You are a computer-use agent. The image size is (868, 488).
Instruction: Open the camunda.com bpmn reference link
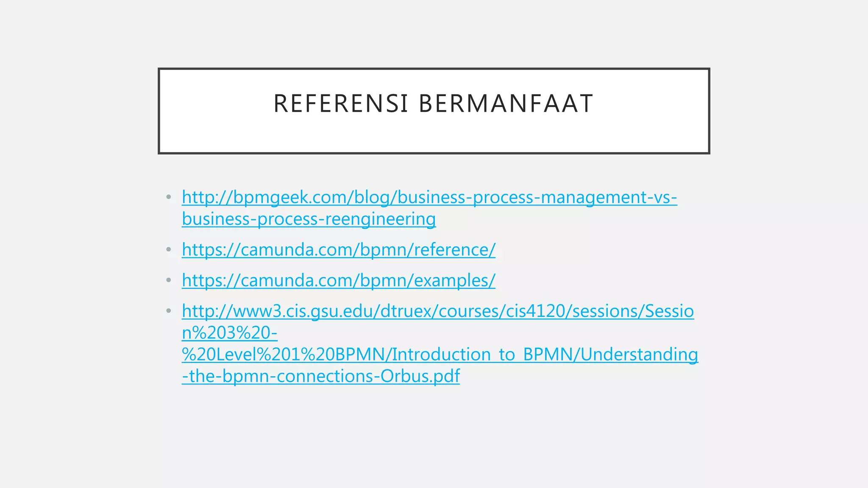point(338,250)
